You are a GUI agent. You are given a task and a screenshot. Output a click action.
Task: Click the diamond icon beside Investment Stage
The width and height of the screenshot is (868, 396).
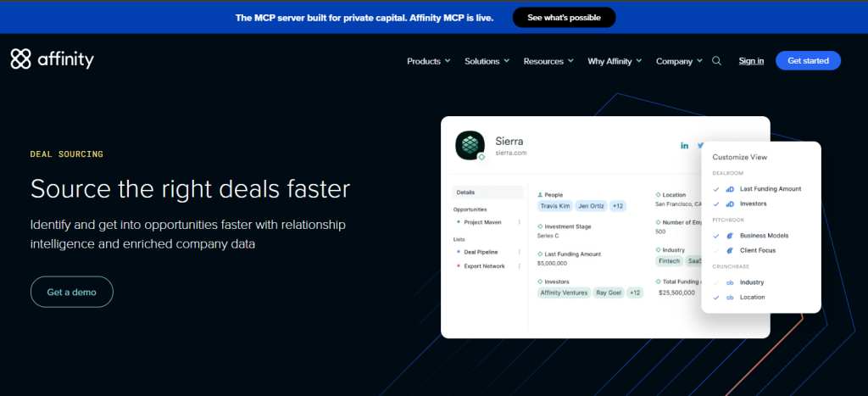click(540, 226)
